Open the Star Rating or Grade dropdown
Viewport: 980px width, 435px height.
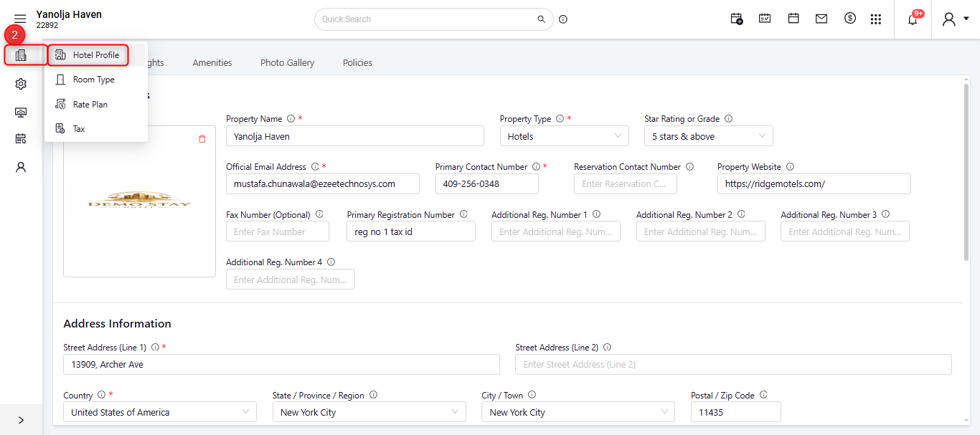click(x=709, y=136)
